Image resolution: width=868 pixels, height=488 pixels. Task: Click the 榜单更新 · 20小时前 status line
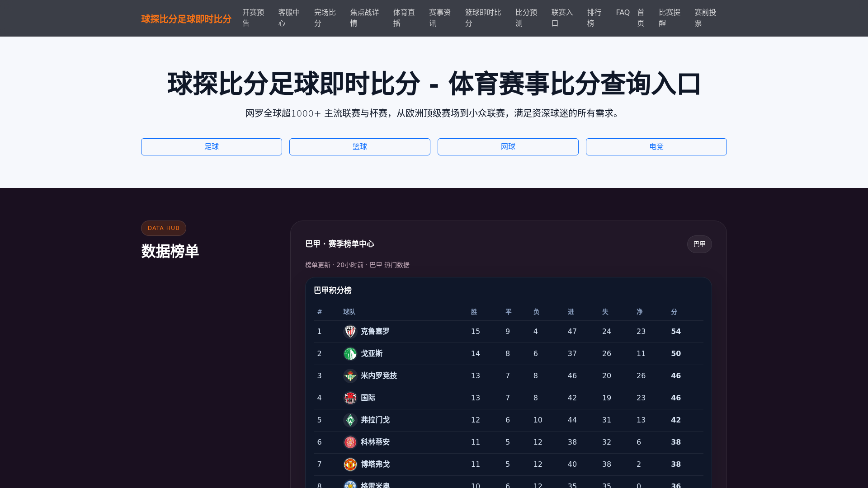point(357,265)
